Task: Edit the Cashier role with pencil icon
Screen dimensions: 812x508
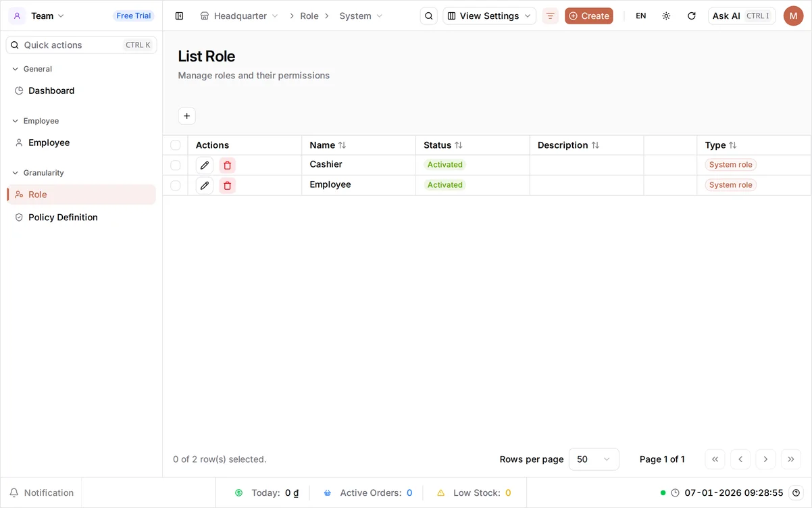Action: [205, 166]
